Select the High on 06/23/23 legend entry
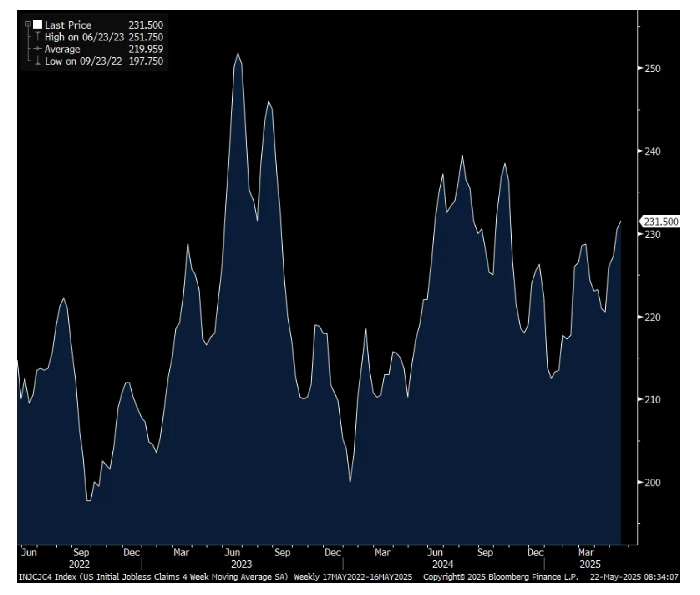 (x=84, y=37)
